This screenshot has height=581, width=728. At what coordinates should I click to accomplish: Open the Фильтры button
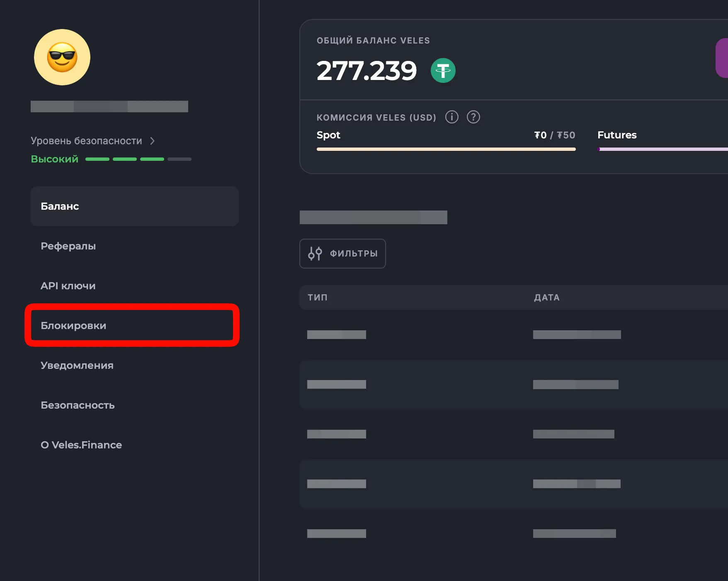[x=343, y=254]
